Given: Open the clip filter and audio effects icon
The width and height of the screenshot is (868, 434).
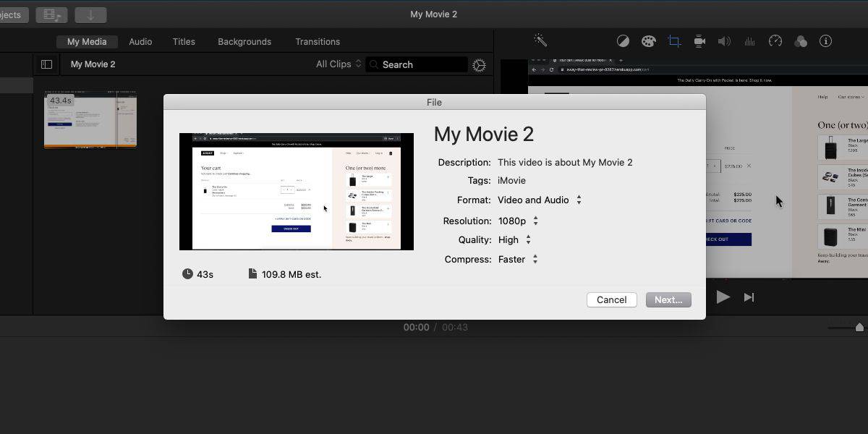Looking at the screenshot, I should [x=801, y=41].
